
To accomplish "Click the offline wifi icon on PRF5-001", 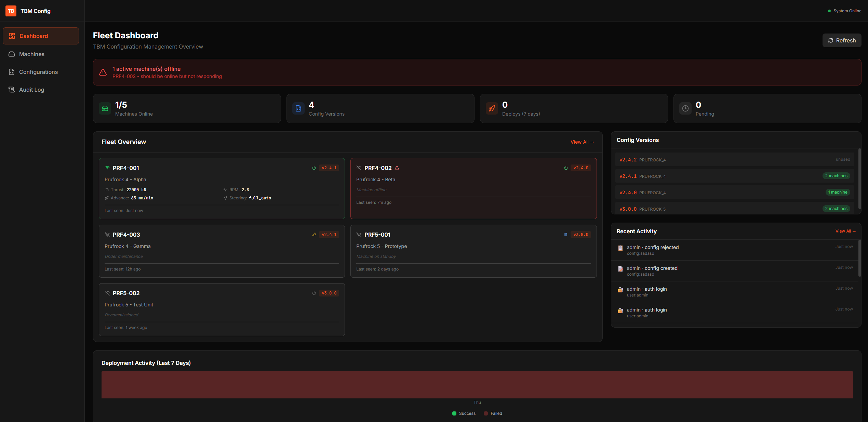I will [359, 235].
